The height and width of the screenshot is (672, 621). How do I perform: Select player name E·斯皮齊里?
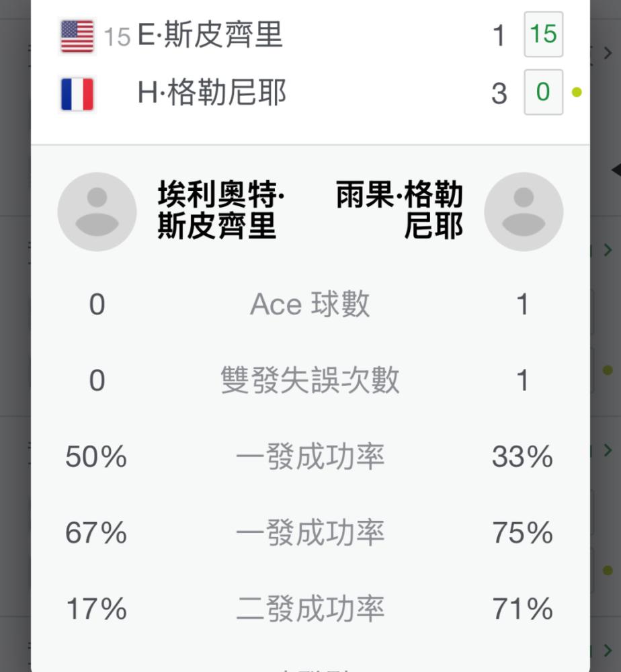(x=210, y=35)
